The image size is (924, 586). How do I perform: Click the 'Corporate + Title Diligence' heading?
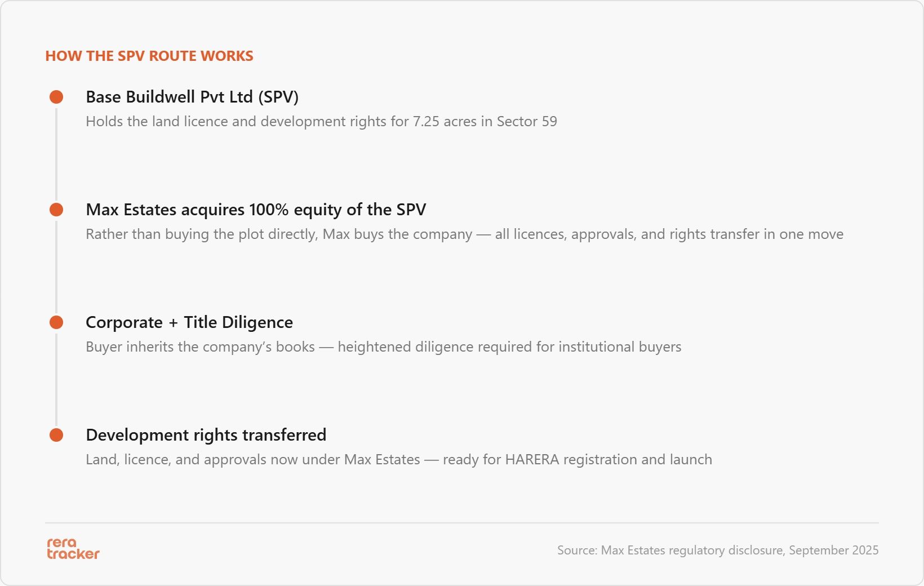189,322
